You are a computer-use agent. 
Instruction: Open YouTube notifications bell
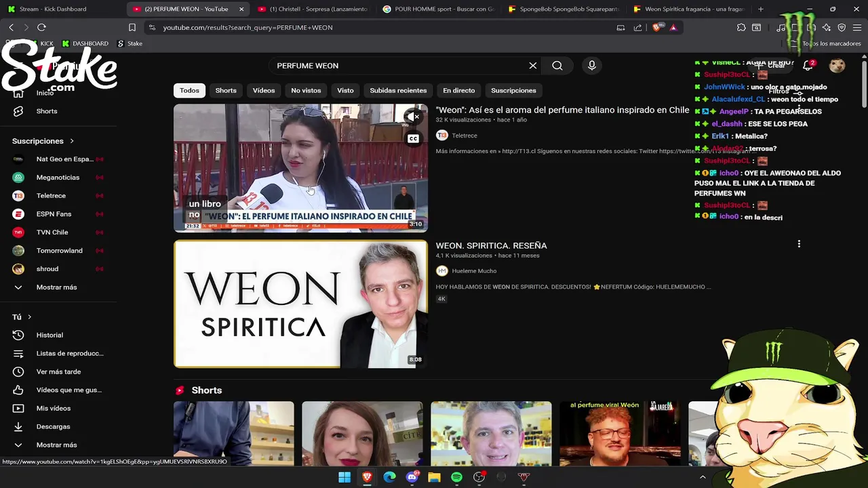pos(808,66)
